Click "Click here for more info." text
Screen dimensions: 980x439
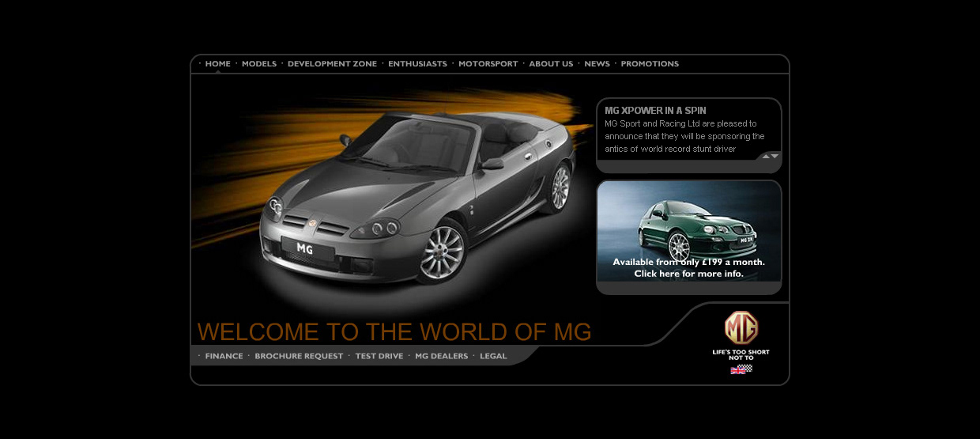688,274
